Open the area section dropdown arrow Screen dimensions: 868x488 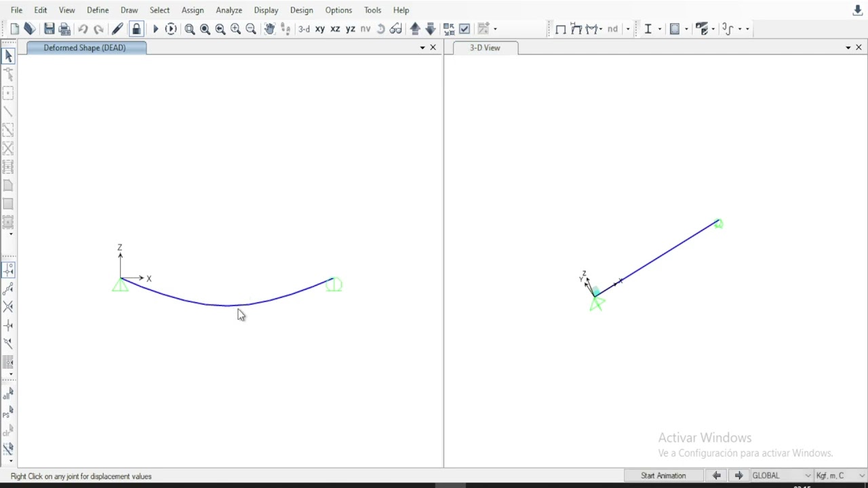[686, 28]
